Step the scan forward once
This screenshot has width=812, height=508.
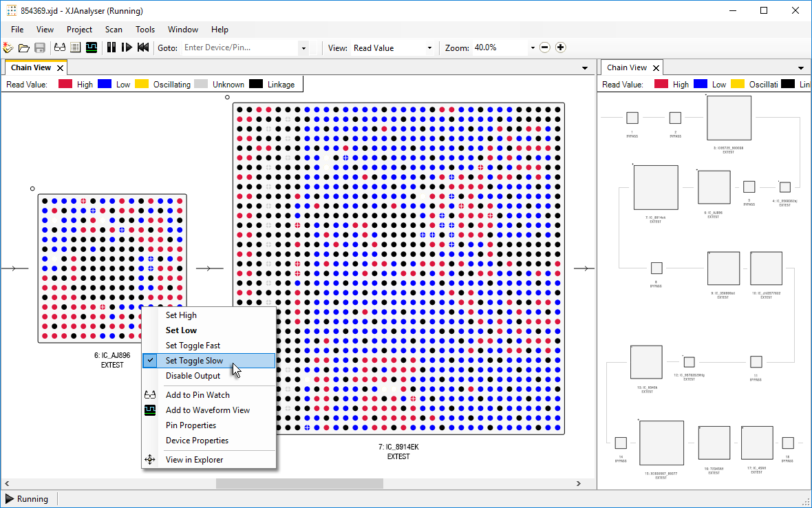click(127, 47)
